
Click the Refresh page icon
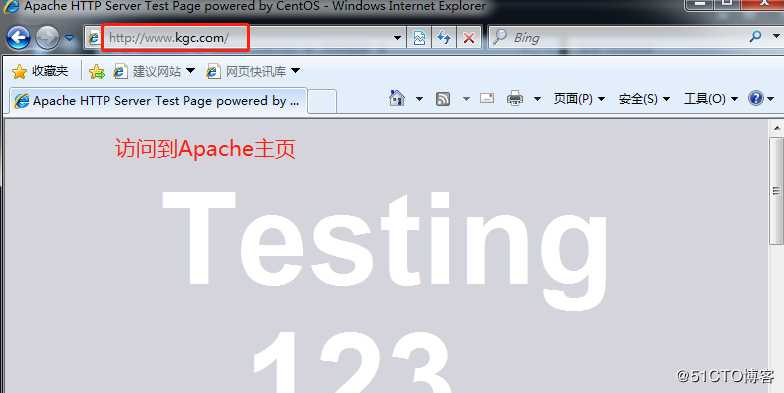pos(444,38)
